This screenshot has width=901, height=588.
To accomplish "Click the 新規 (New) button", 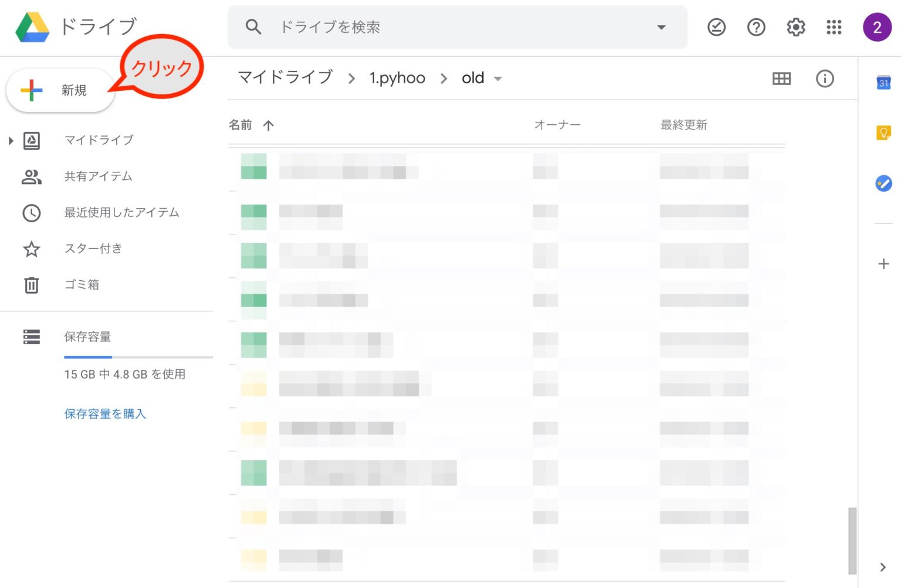I will coord(60,90).
